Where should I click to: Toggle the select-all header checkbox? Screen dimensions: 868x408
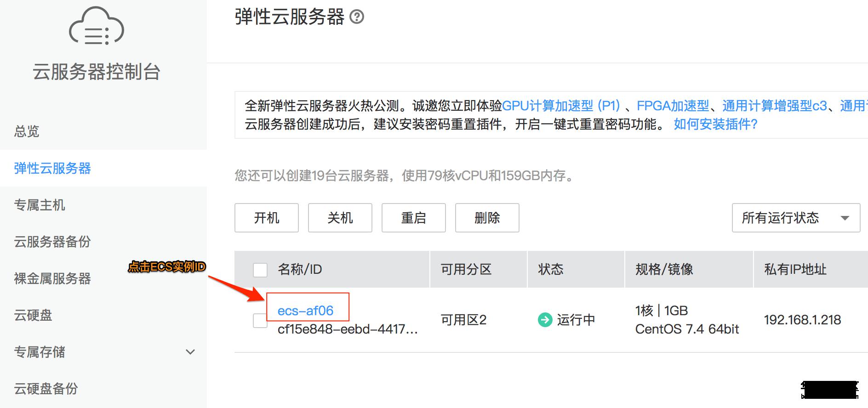(x=260, y=270)
